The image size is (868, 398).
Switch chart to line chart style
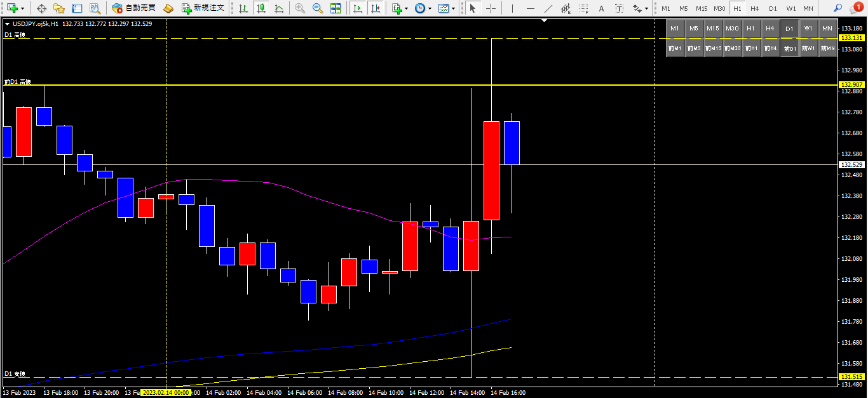(x=279, y=8)
